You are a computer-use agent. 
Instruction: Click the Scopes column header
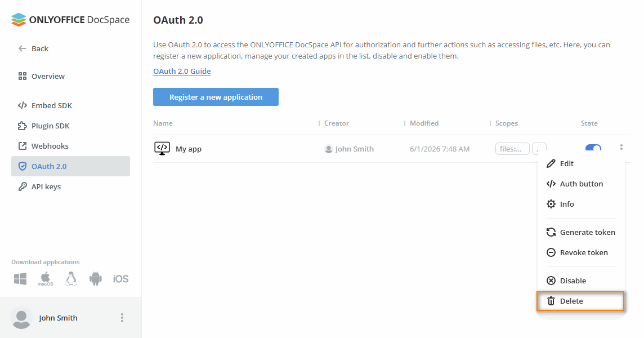507,123
